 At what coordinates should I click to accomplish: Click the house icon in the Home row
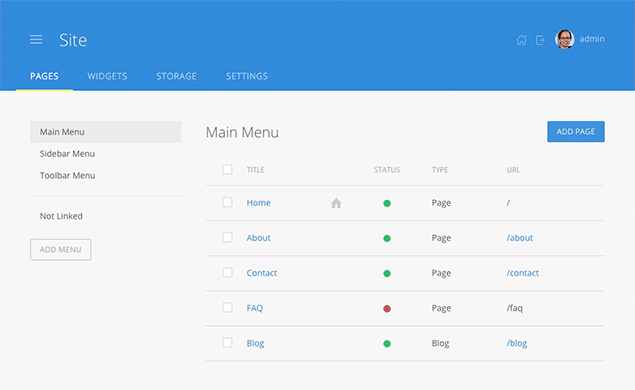336,203
